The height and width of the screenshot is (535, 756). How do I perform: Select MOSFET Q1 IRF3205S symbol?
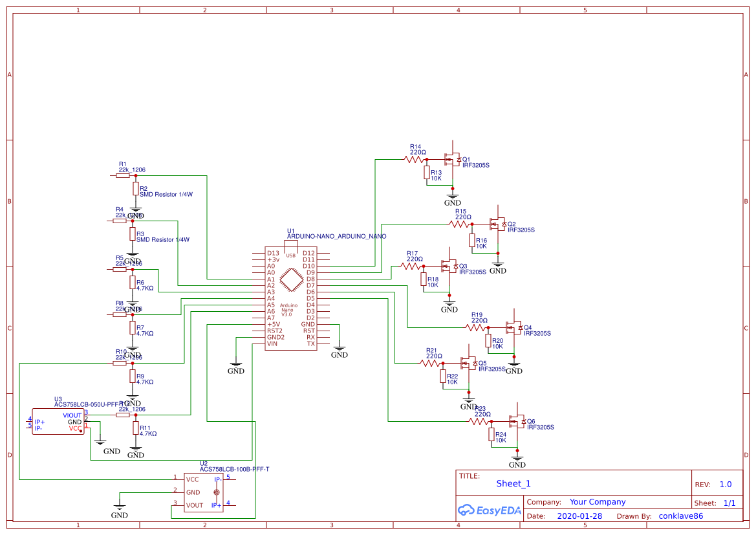[451, 158]
